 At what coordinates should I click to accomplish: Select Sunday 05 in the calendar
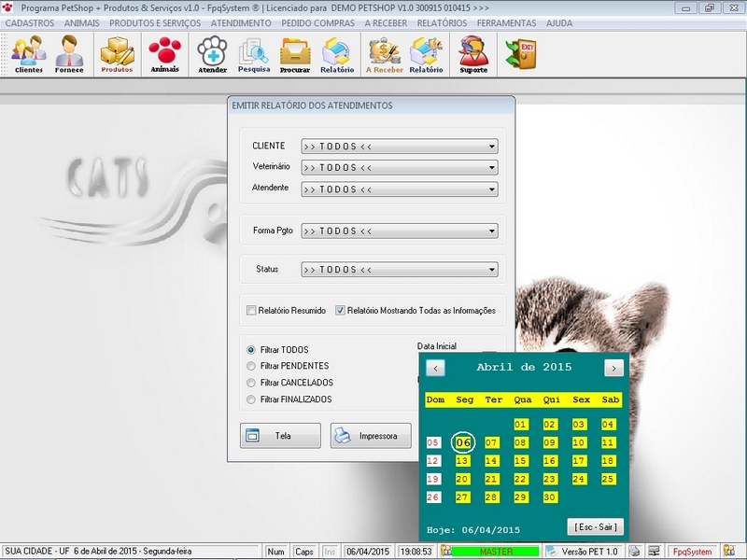[x=433, y=442]
